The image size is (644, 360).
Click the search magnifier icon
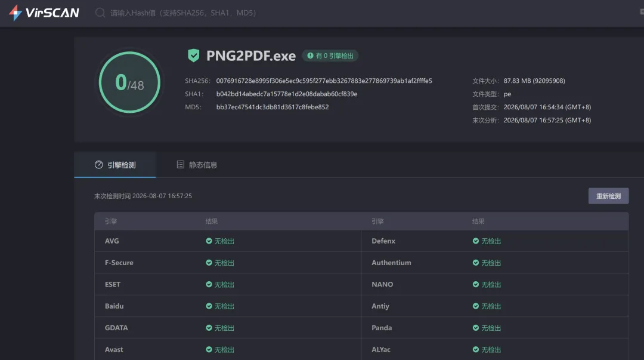pos(100,13)
